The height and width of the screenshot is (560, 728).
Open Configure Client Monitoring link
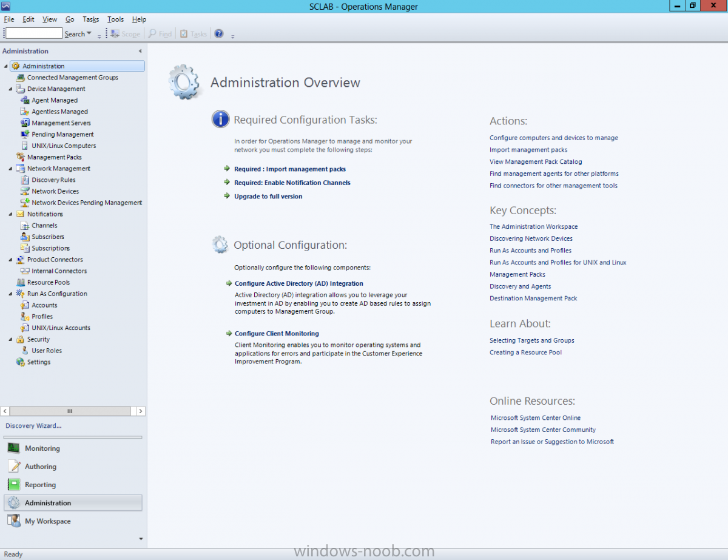(x=277, y=334)
